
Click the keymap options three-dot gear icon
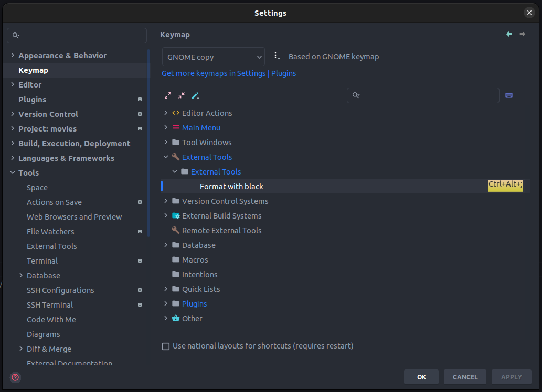click(x=277, y=56)
